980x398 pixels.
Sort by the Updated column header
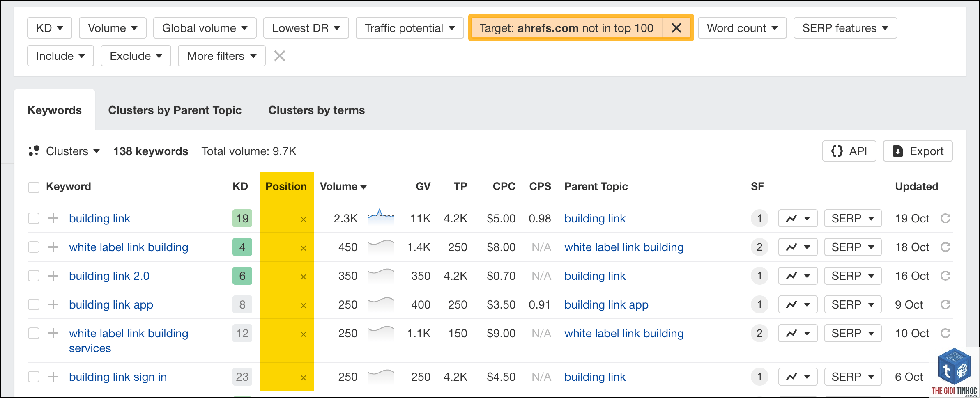click(x=917, y=186)
